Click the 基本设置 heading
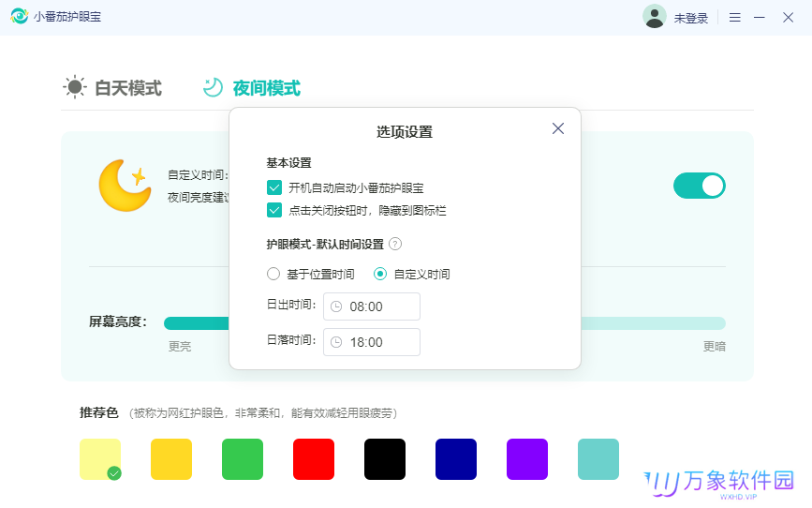The image size is (812, 508). tap(289, 163)
